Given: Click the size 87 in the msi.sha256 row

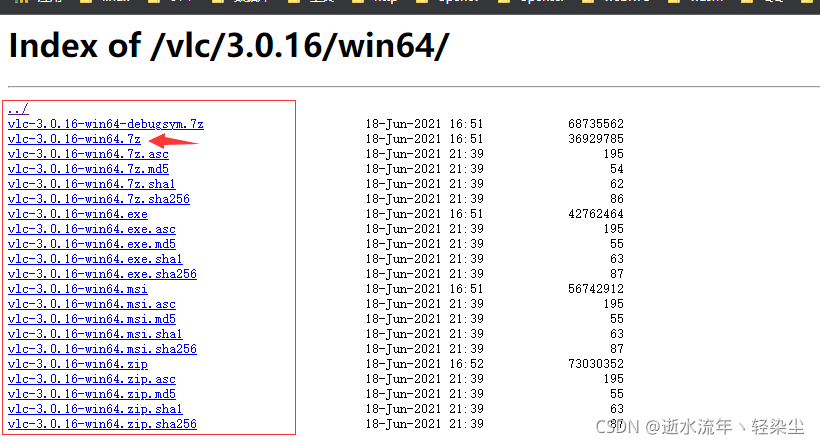Looking at the screenshot, I should [x=617, y=349].
